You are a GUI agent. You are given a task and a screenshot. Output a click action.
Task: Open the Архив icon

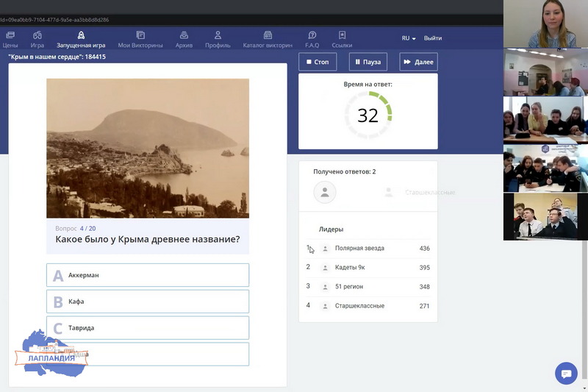click(184, 35)
